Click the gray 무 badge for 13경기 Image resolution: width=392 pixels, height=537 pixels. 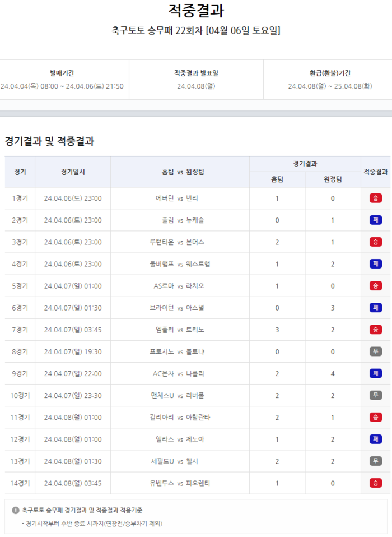point(375,461)
